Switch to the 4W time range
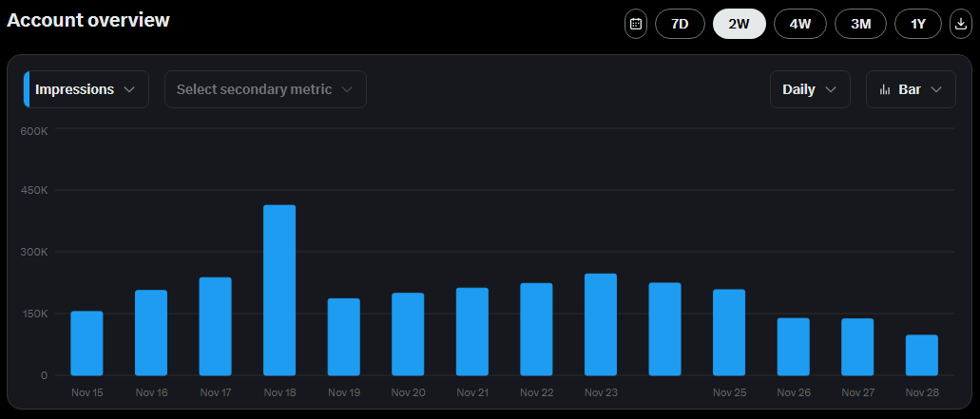 [800, 24]
